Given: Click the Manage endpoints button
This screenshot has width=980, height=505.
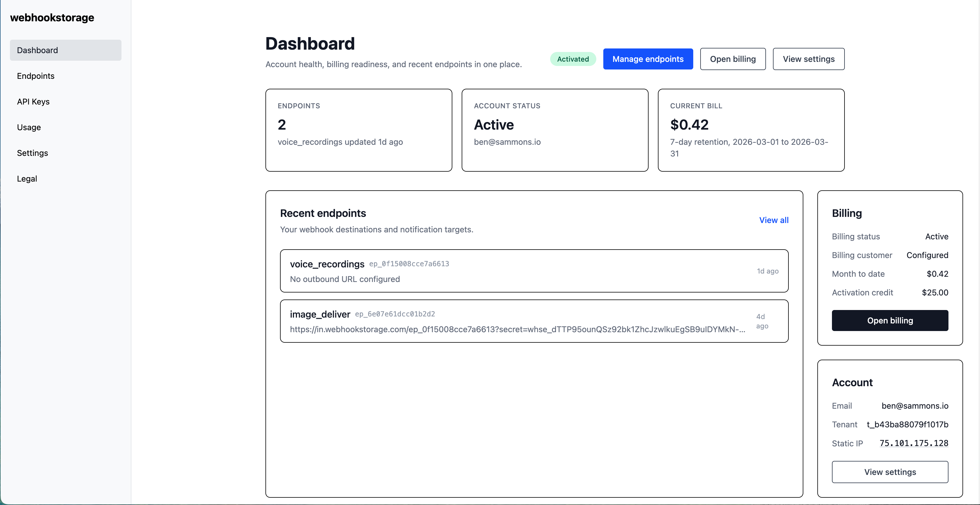Looking at the screenshot, I should (648, 59).
